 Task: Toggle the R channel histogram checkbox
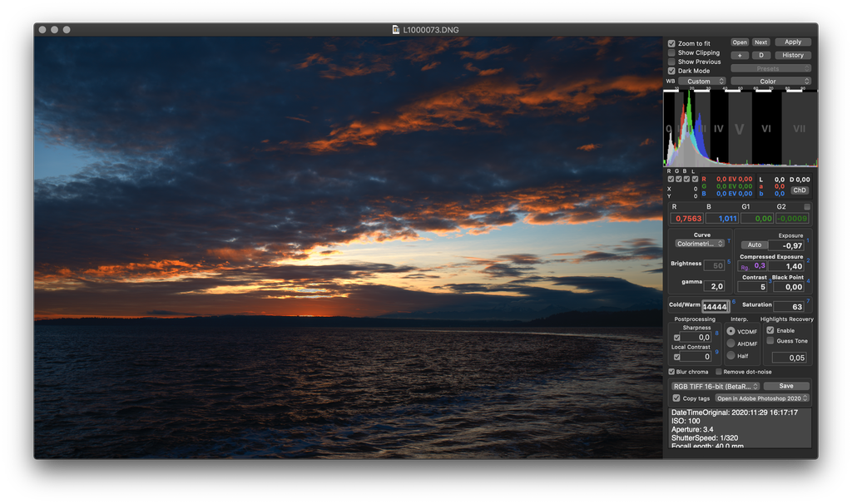[671, 179]
